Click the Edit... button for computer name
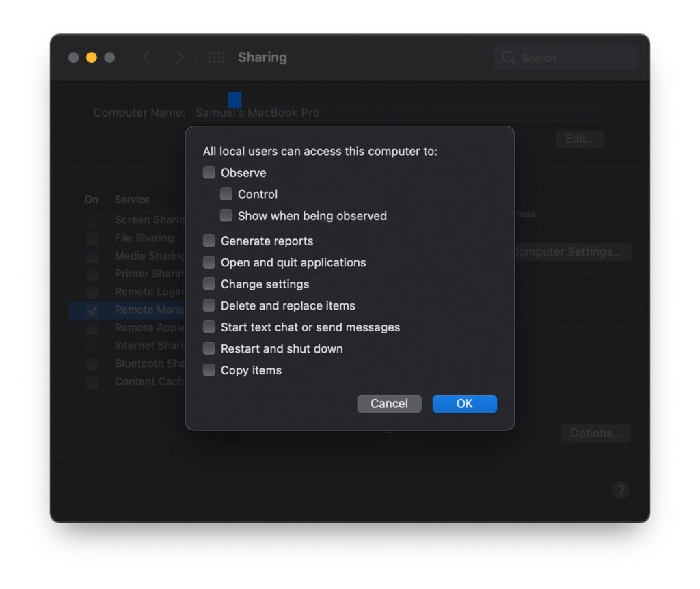This screenshot has height=589, width=700. tap(580, 139)
